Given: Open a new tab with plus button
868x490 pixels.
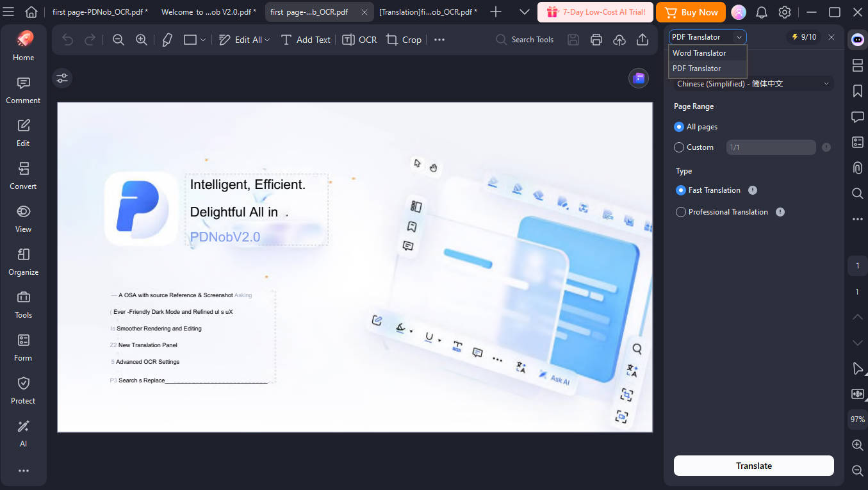Looking at the screenshot, I should (x=495, y=12).
